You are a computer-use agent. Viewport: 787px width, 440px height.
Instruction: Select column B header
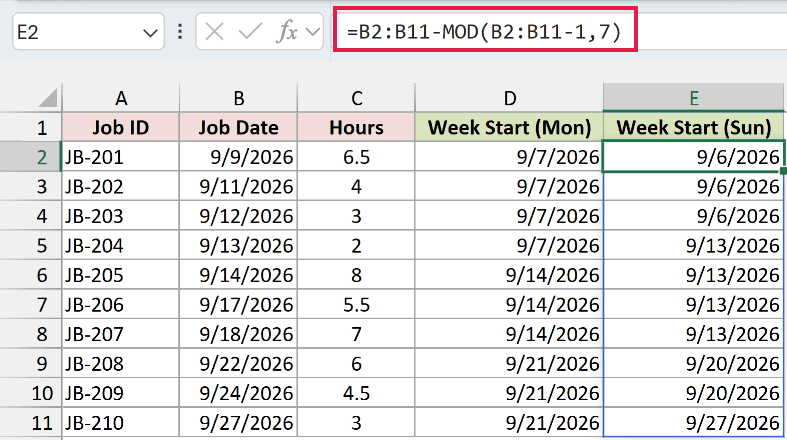click(238, 98)
